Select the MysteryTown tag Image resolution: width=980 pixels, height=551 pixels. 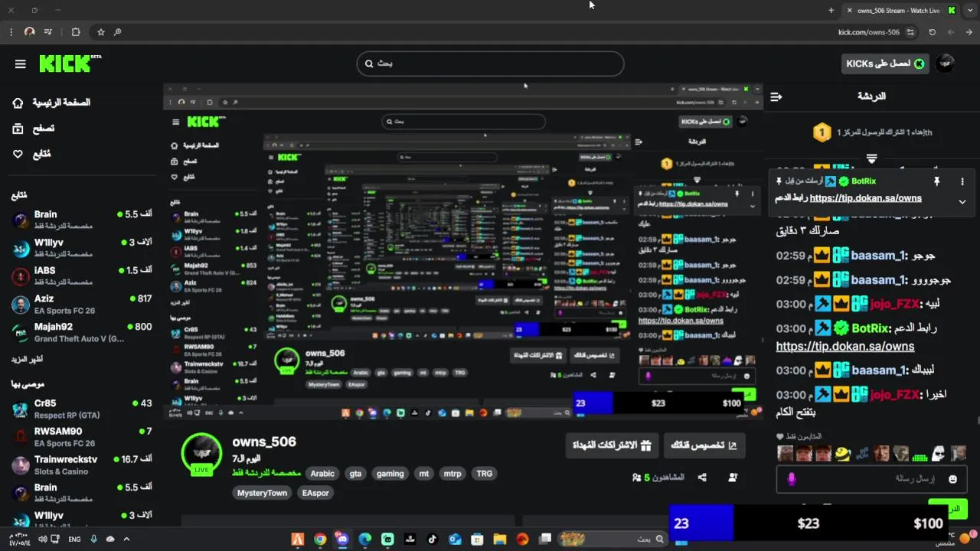tap(262, 493)
